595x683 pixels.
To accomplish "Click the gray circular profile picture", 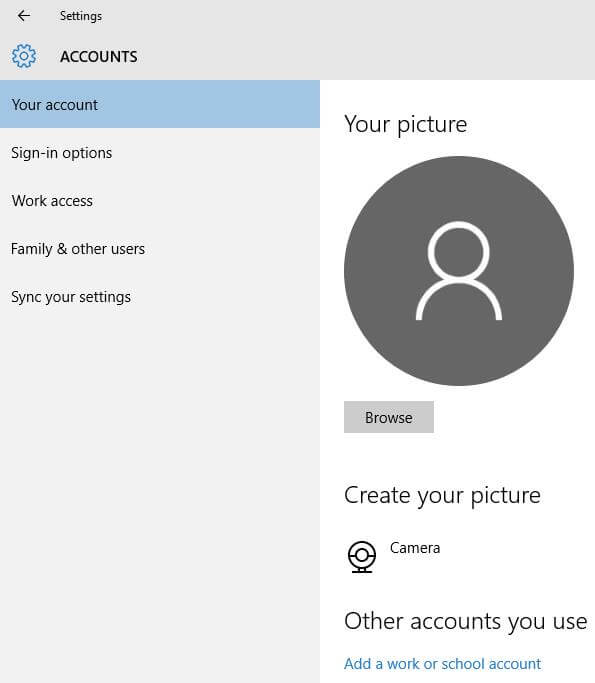I will (x=459, y=270).
